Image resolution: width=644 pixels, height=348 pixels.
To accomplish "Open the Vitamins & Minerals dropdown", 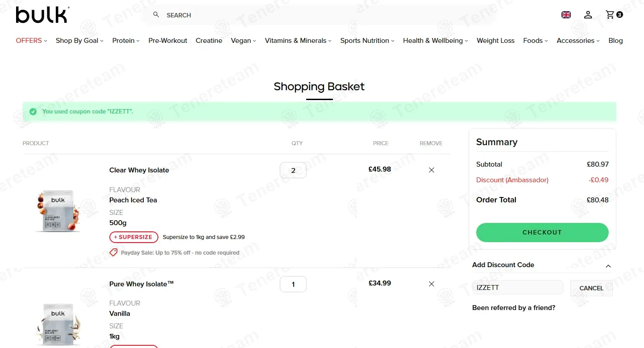I will click(298, 41).
